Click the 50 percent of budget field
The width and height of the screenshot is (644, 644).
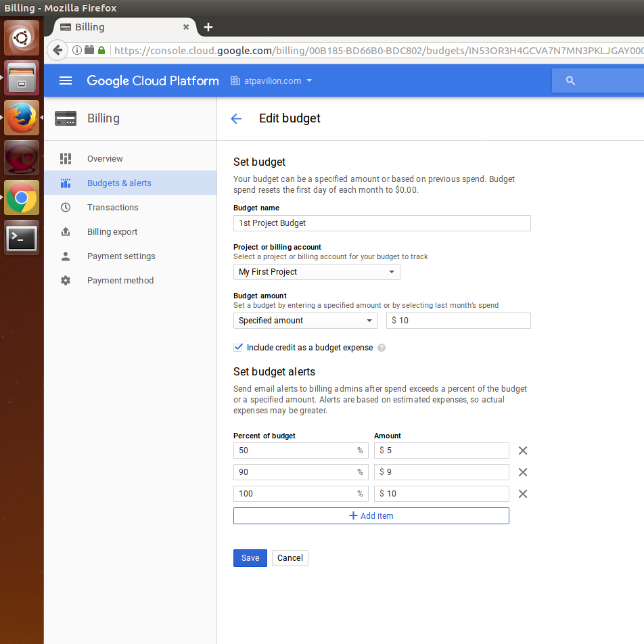[x=300, y=451]
